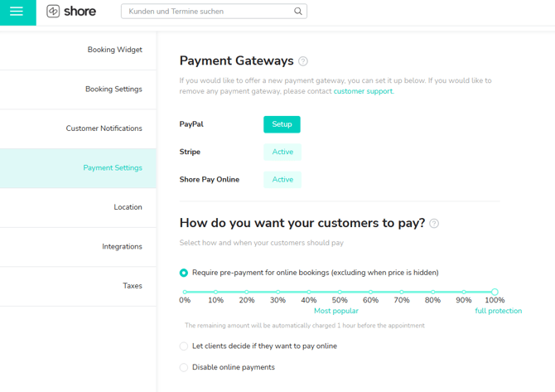Select Let clients decide to pay online
This screenshot has width=555, height=392.
[184, 346]
